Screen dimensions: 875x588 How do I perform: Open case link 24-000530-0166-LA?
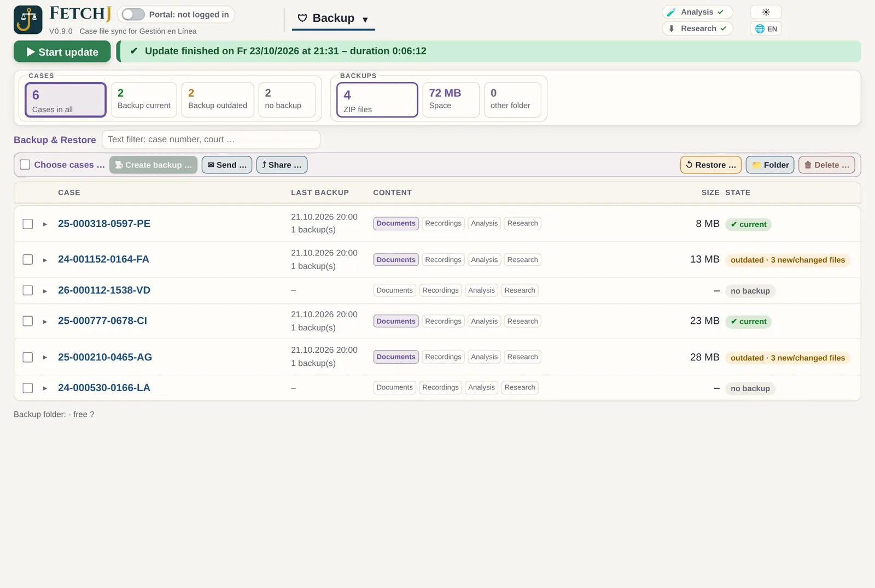104,388
